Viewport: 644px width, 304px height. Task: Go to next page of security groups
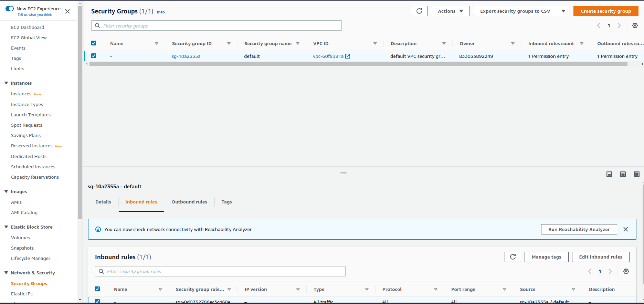coord(619,25)
